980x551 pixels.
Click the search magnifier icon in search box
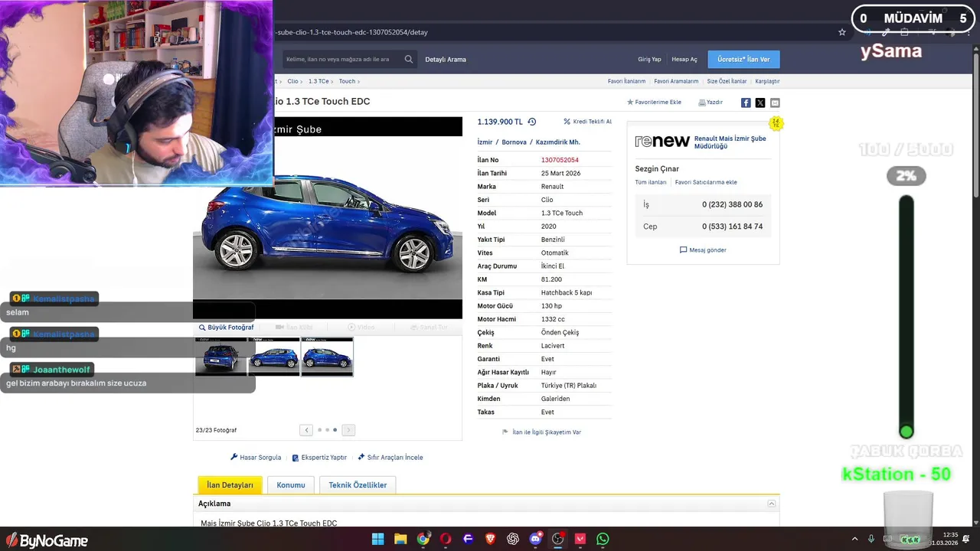click(409, 59)
